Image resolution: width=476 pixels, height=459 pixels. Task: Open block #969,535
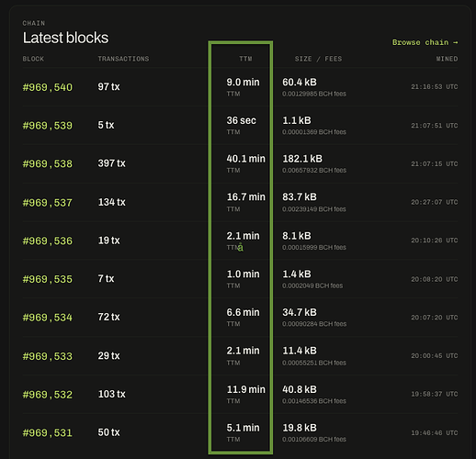(48, 279)
